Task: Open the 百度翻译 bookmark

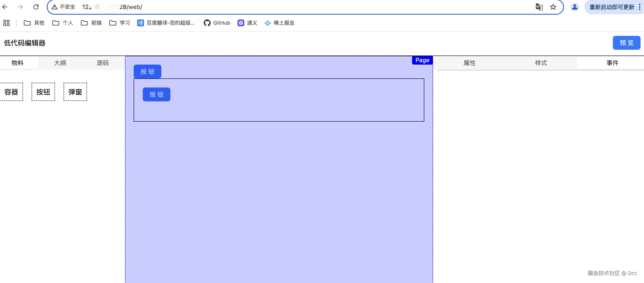Action: point(166,23)
